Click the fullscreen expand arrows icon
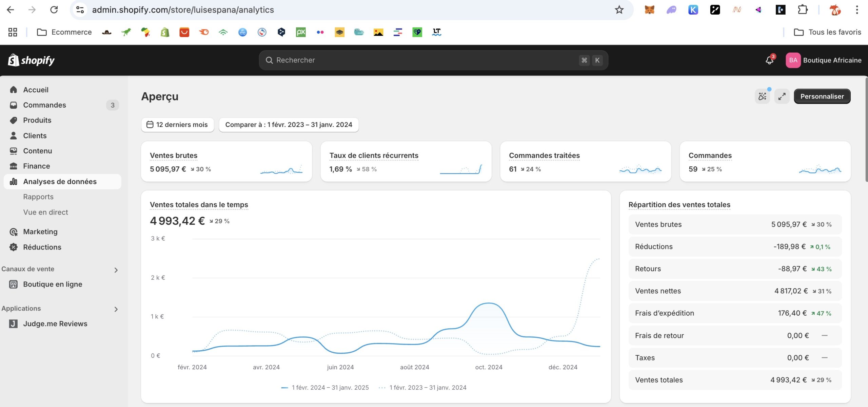Image resolution: width=868 pixels, height=407 pixels. coord(782,96)
